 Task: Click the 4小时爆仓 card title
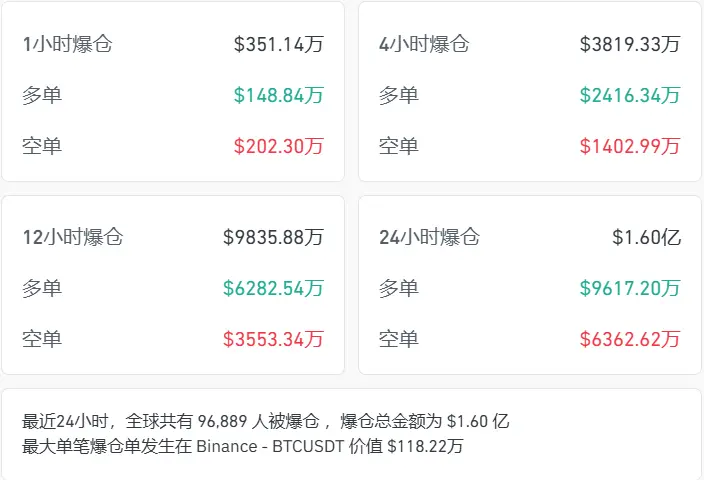[424, 44]
